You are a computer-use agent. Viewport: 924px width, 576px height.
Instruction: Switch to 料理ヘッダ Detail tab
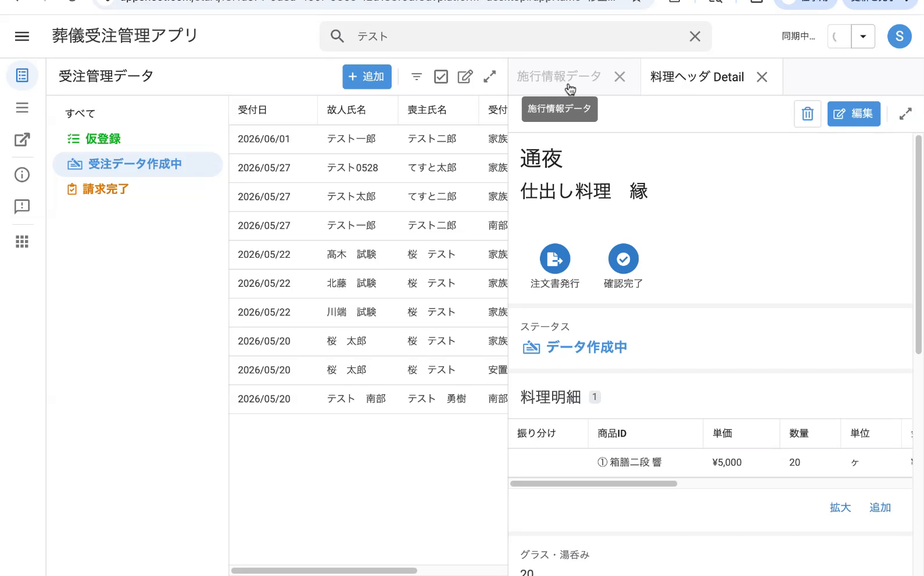[697, 77]
